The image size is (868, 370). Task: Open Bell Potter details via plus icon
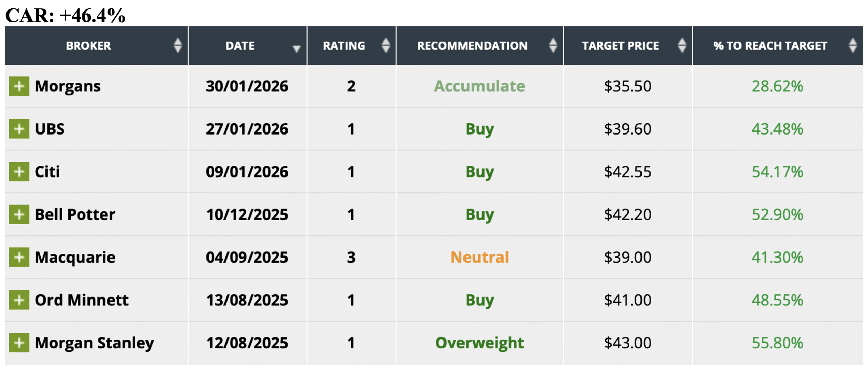pyautogui.click(x=19, y=214)
